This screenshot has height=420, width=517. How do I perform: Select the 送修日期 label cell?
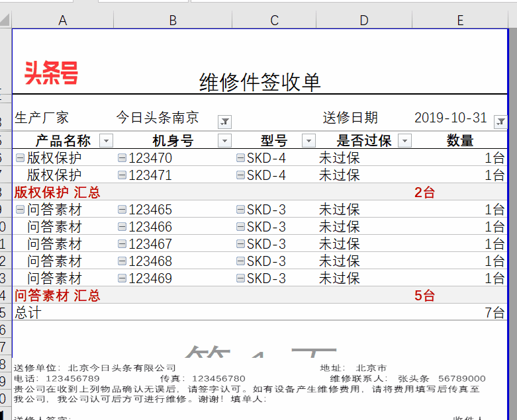click(x=350, y=118)
